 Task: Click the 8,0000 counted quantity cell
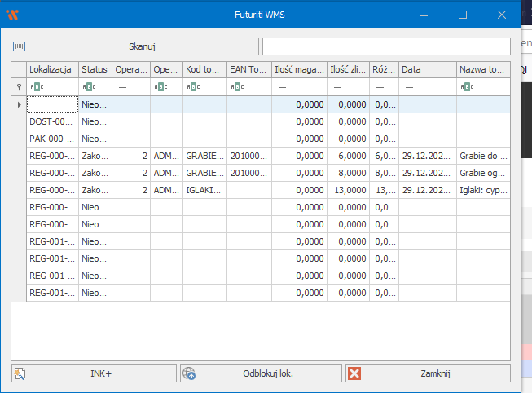point(349,173)
